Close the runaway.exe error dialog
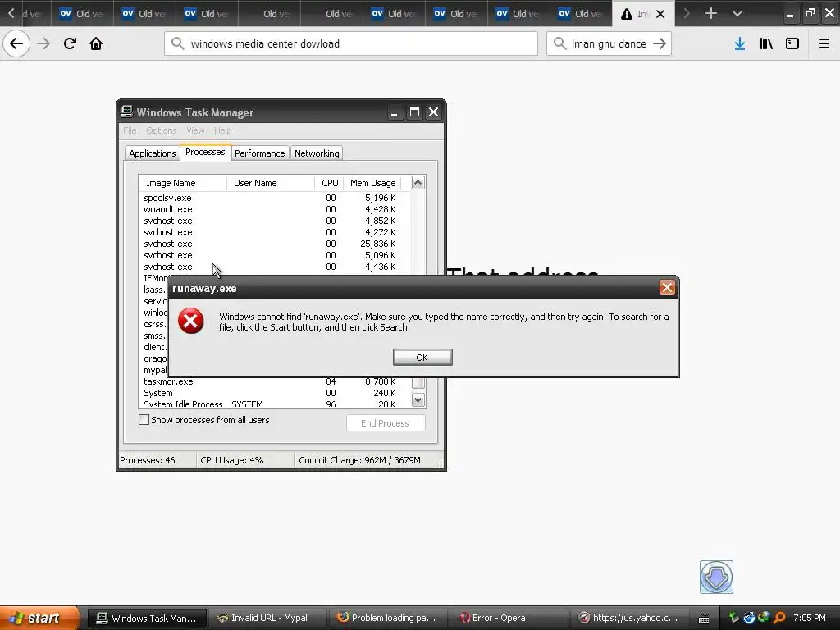Image resolution: width=840 pixels, height=630 pixels. tap(667, 288)
